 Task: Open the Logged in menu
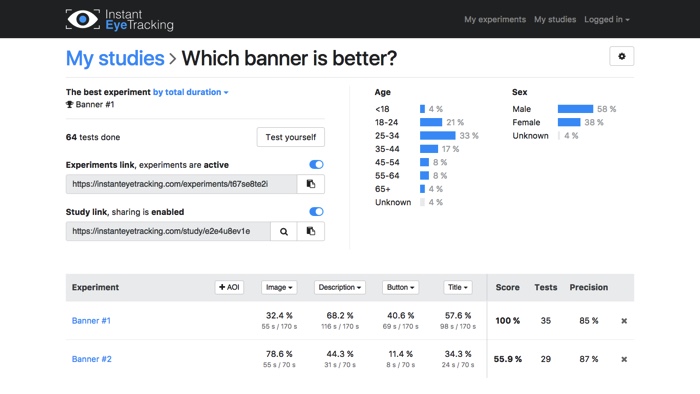pos(607,20)
